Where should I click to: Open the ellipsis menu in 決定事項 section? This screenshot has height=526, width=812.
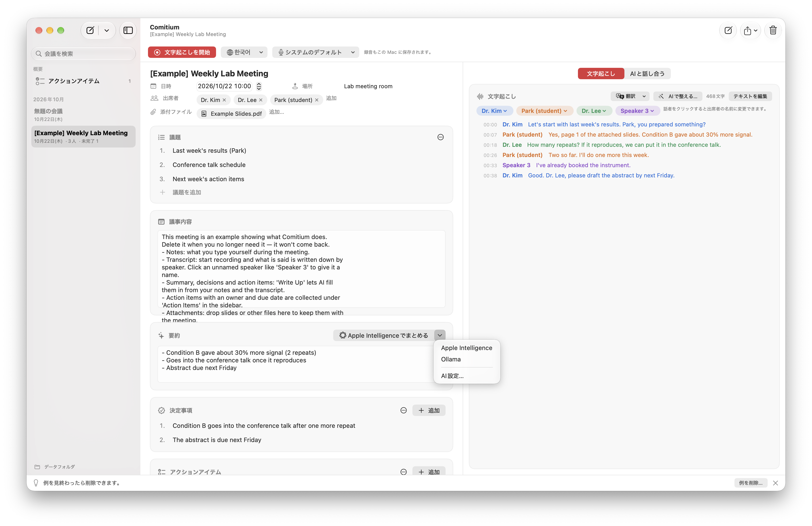point(404,410)
